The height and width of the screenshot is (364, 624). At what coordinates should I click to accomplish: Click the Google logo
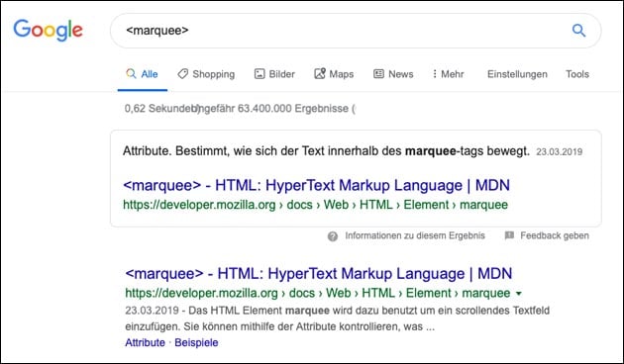click(x=49, y=31)
